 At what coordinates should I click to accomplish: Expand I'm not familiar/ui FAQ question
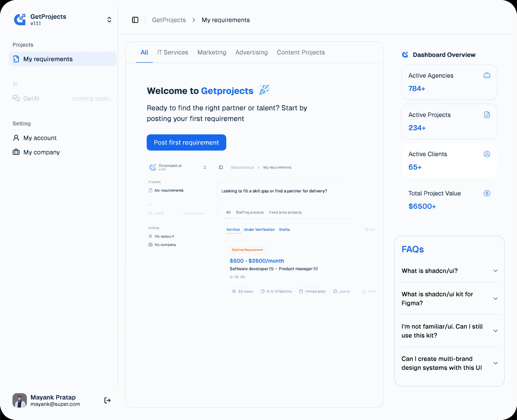450,331
